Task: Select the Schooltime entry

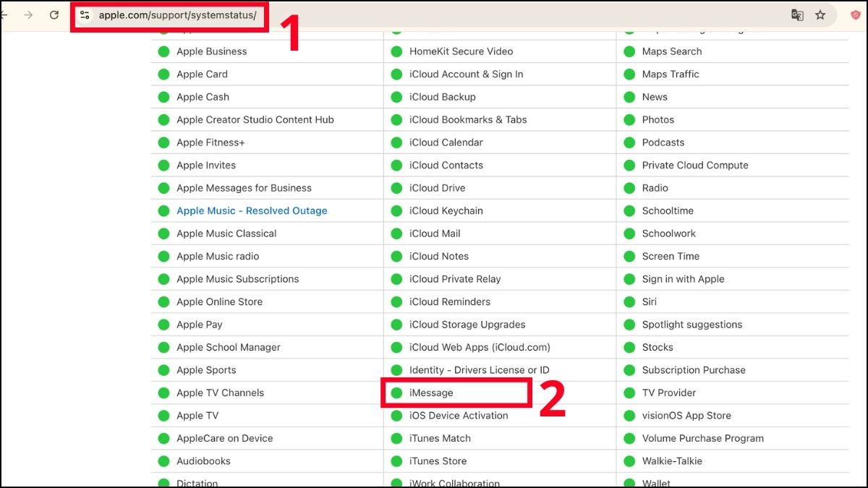Action: [668, 211]
